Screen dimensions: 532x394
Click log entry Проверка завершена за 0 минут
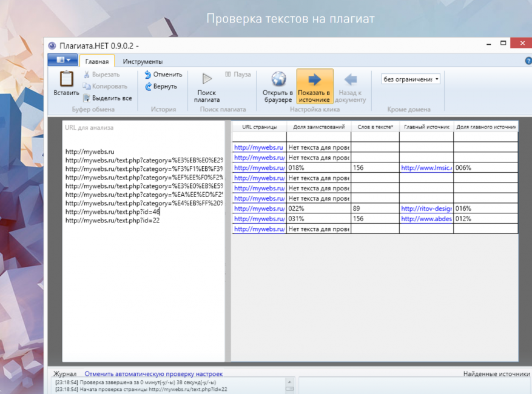coord(136,382)
